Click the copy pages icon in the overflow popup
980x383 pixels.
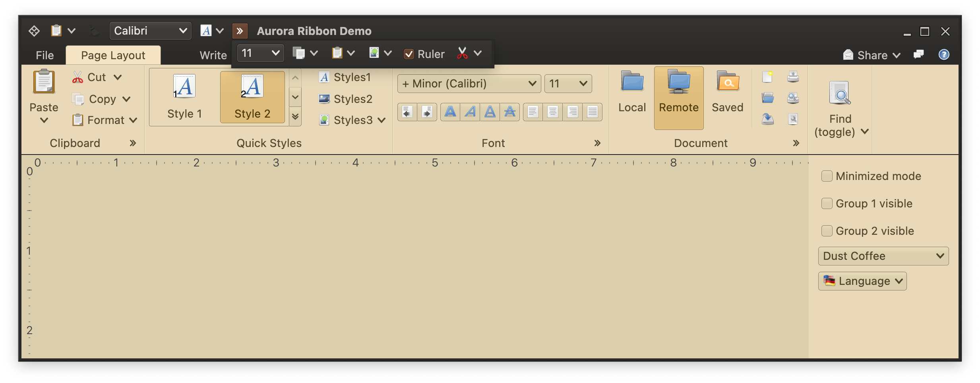(x=298, y=53)
